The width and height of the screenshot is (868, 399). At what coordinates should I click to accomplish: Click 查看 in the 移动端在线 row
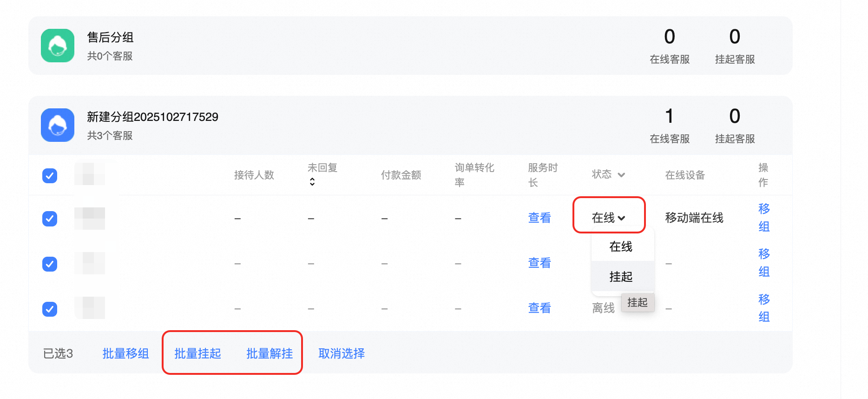(539, 218)
